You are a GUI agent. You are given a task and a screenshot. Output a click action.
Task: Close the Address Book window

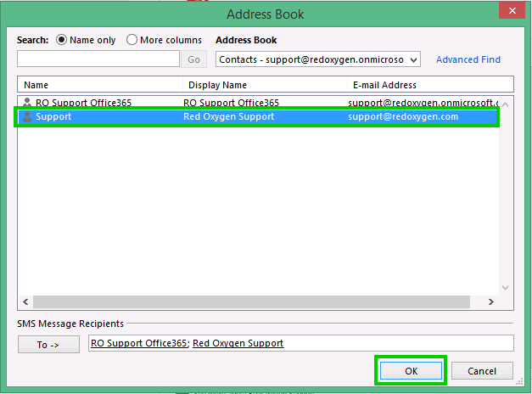(512, 10)
